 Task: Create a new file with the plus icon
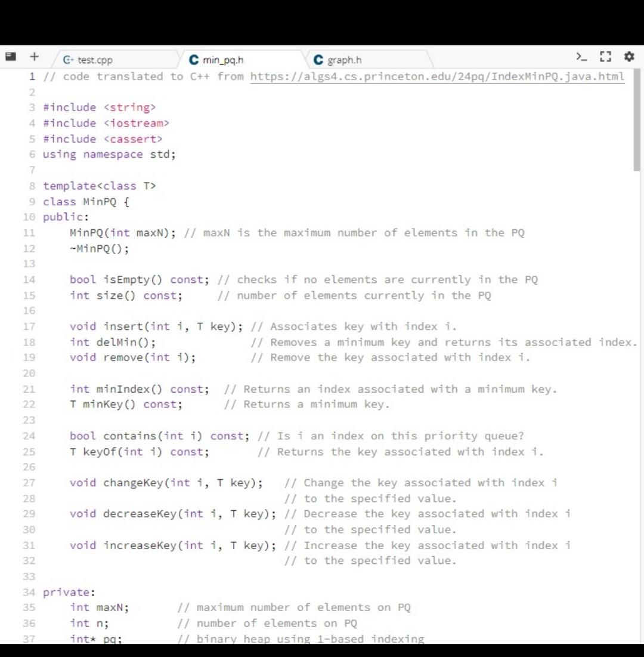[x=35, y=56]
